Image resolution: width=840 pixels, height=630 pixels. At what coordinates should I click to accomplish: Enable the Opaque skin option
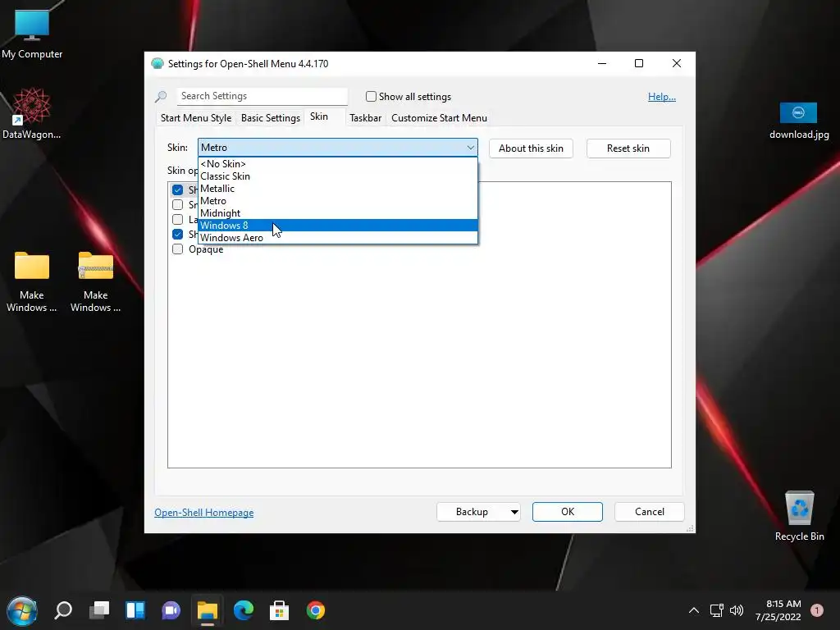[177, 249]
